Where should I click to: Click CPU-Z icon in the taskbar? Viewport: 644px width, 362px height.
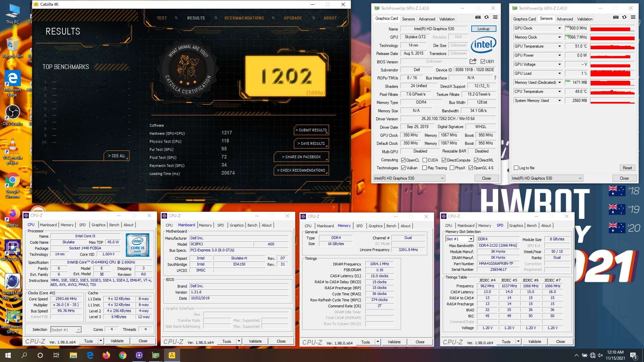tap(139, 355)
